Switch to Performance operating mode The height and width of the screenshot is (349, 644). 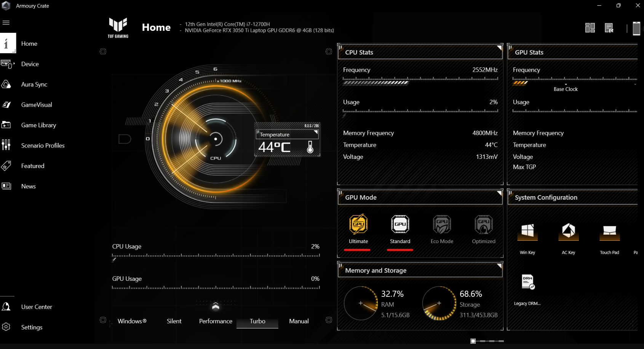point(216,321)
